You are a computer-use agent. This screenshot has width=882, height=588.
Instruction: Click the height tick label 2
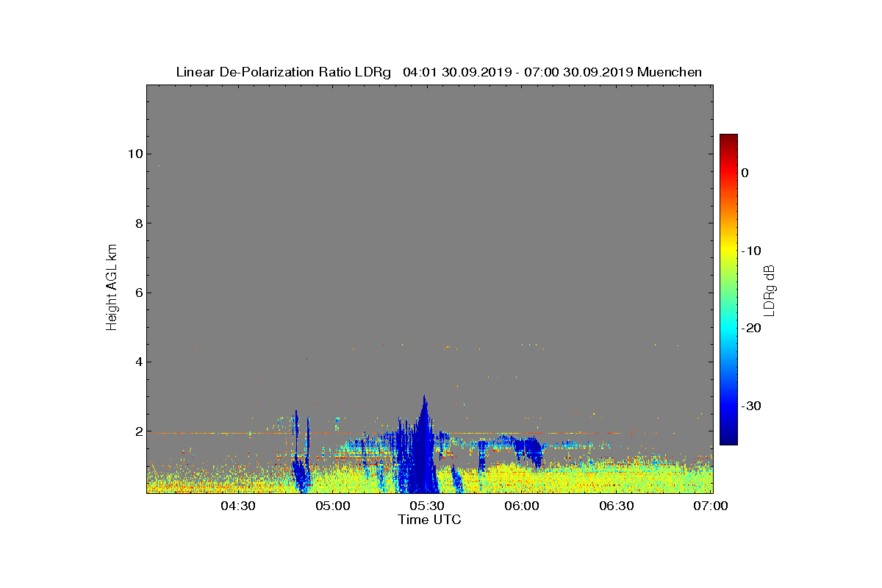tap(137, 431)
